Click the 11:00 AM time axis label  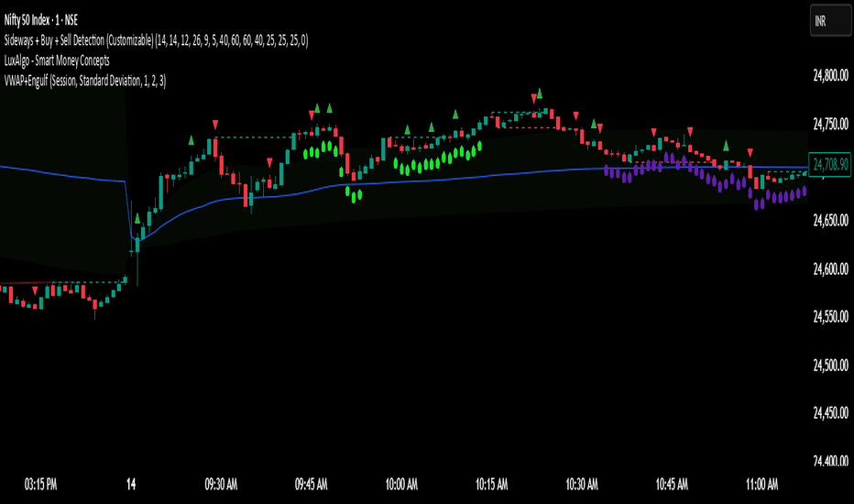(x=762, y=484)
